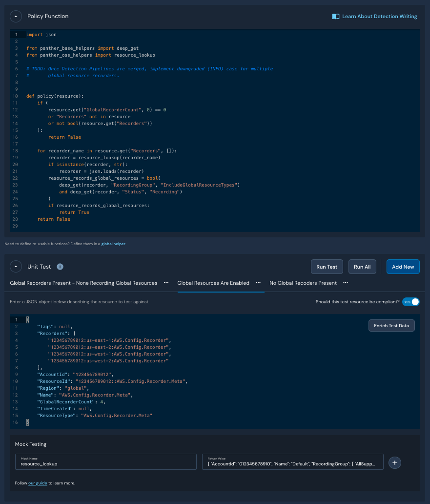
Task: Run the currently selected unit test
Action: [x=327, y=267]
